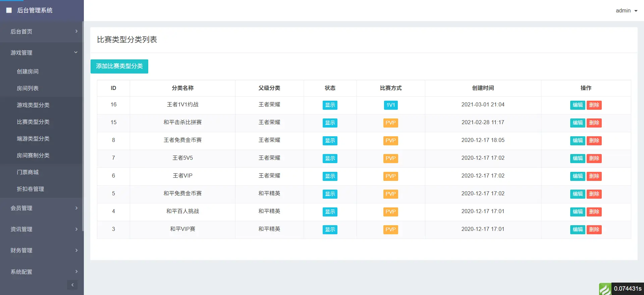The image size is (644, 295).
Task: Collapse the 游戏管理 menu
Action: point(42,53)
